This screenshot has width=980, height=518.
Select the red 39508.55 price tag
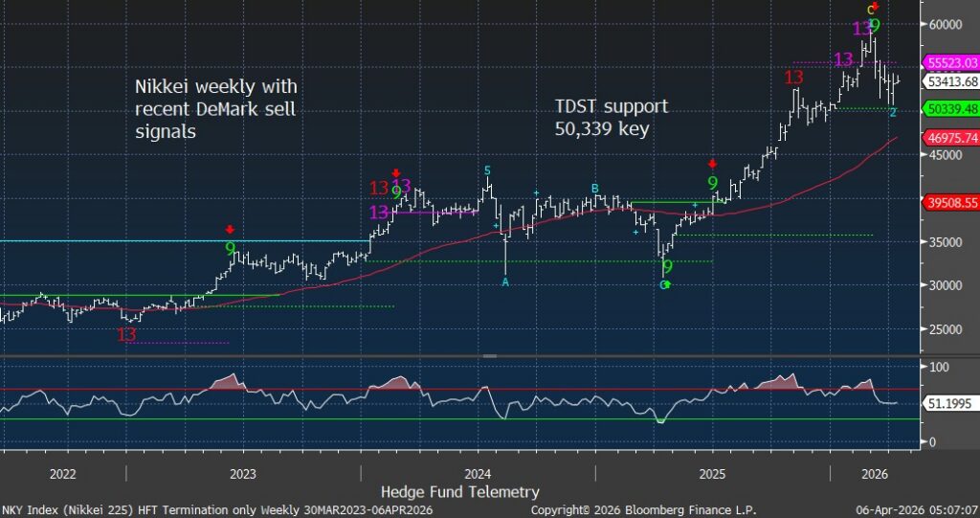950,203
